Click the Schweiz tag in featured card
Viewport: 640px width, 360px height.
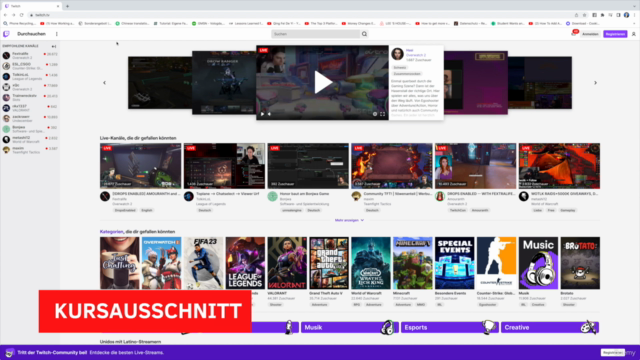(x=400, y=67)
